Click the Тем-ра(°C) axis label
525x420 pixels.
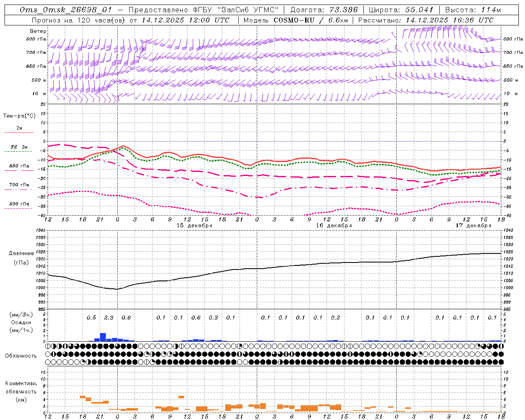pyautogui.click(x=19, y=116)
